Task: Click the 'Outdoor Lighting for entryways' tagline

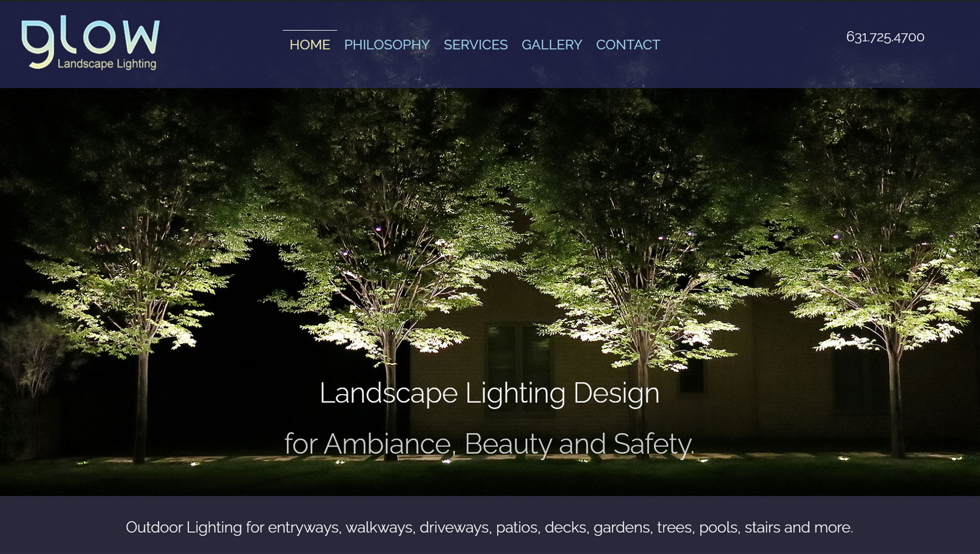Action: [x=489, y=527]
